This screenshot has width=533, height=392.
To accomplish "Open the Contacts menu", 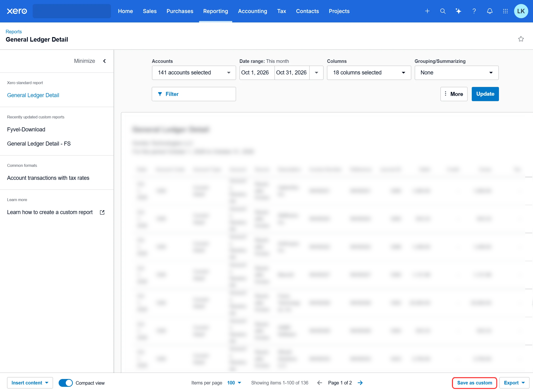I will (307, 11).
